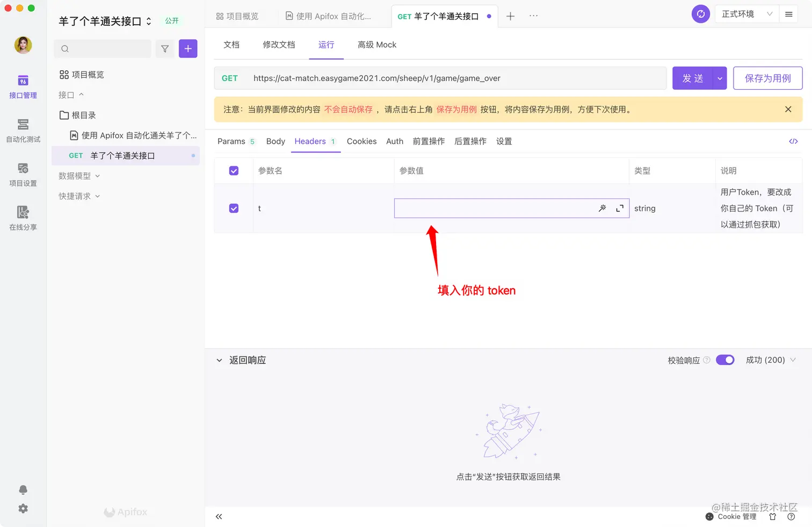The height and width of the screenshot is (527, 812).
Task: Collapse the 返回响应 panel
Action: click(219, 361)
